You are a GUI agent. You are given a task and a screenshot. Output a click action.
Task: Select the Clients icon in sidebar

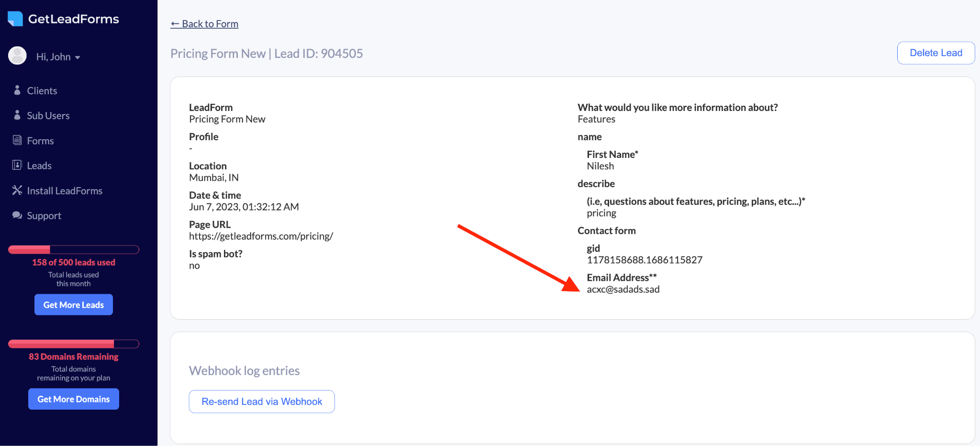point(17,90)
